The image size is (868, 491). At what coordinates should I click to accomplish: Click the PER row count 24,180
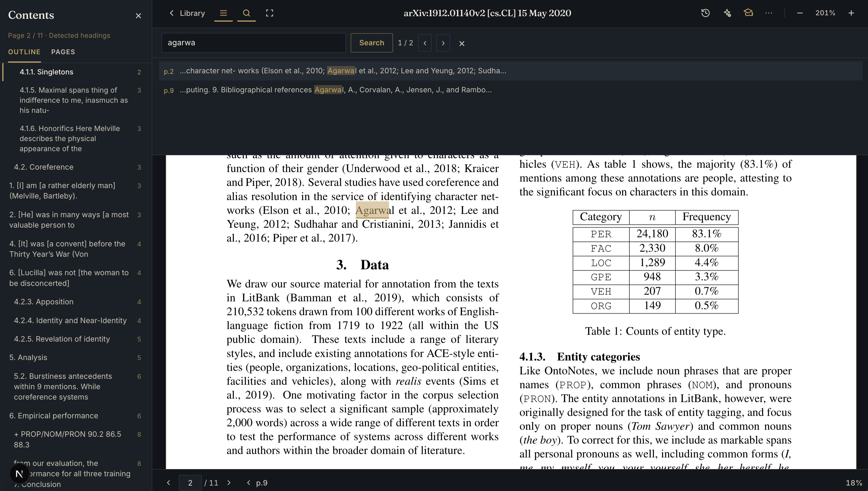(652, 234)
